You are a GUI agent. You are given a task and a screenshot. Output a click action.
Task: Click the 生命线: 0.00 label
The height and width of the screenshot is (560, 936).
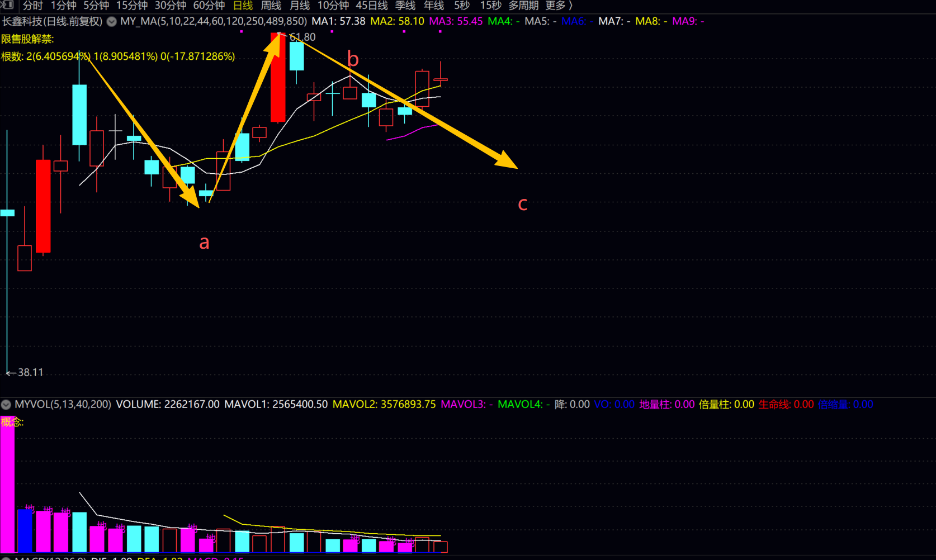[786, 404]
